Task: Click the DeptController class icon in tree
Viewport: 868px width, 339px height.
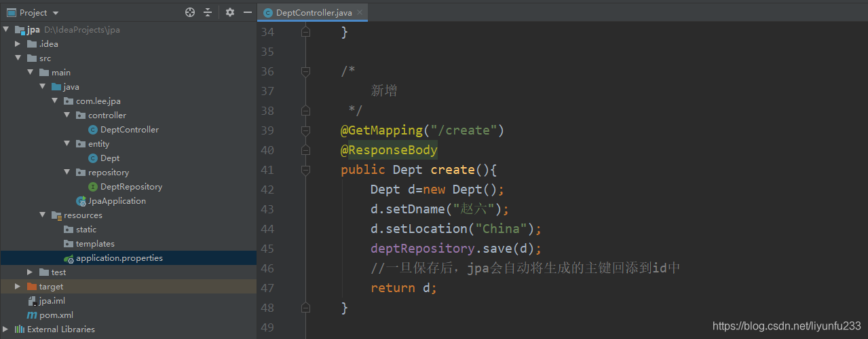Action: 93,130
